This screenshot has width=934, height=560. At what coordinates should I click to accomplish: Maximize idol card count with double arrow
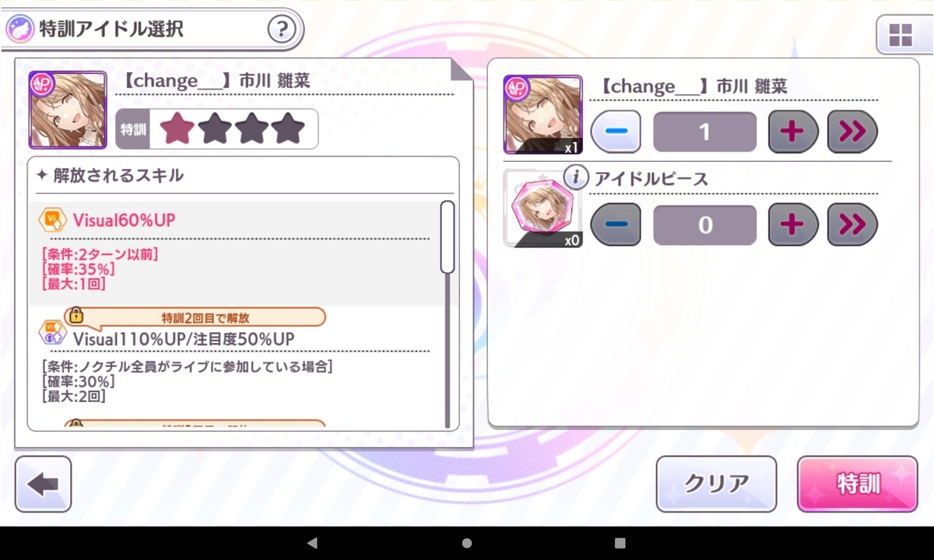(x=852, y=131)
